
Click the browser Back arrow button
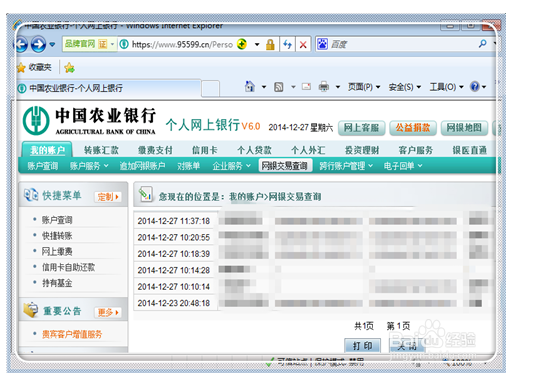click(x=21, y=45)
